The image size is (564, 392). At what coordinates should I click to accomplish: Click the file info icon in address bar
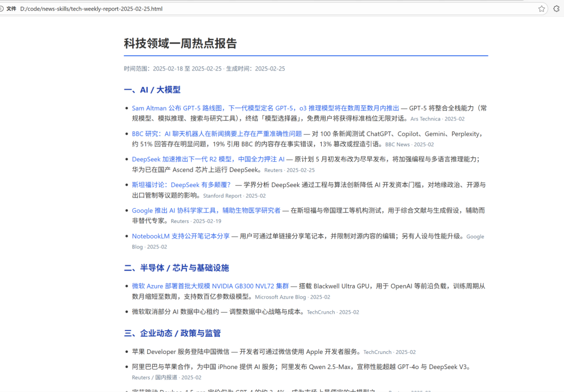[1, 9]
